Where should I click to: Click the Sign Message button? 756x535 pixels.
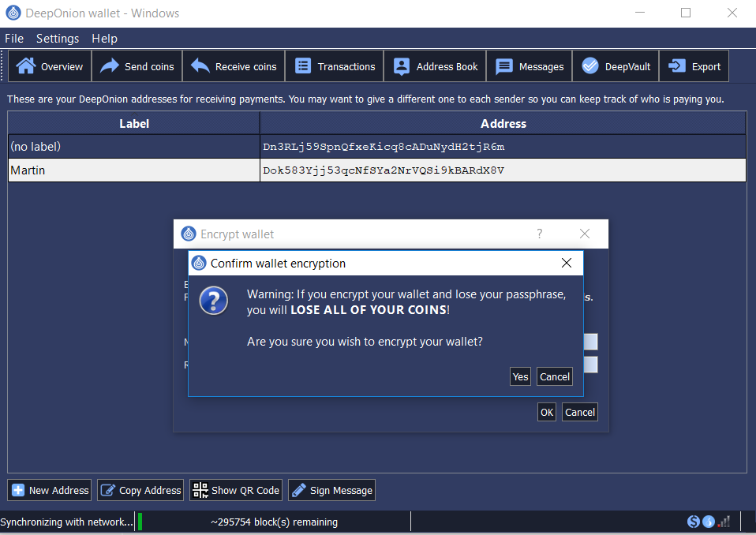[x=331, y=490]
